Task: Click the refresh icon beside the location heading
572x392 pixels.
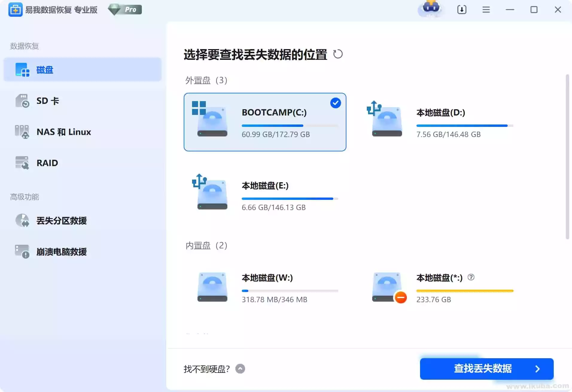Action: click(x=338, y=54)
